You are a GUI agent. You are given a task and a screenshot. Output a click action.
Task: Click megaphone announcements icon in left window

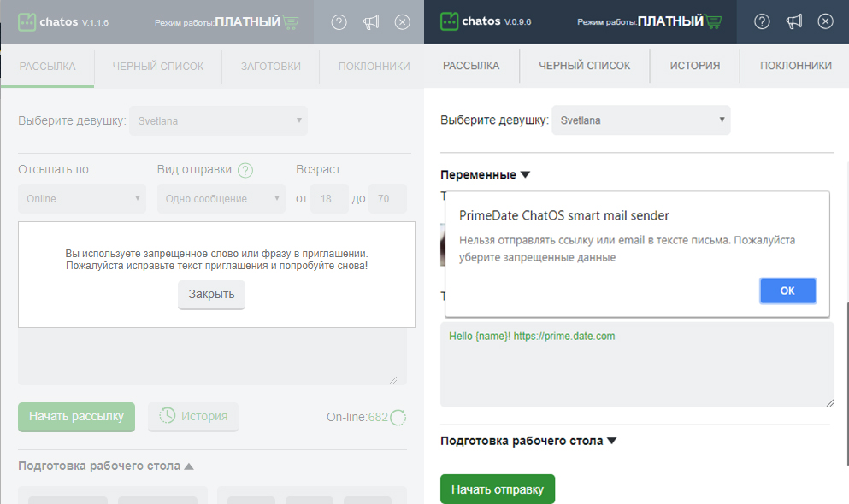point(371,22)
